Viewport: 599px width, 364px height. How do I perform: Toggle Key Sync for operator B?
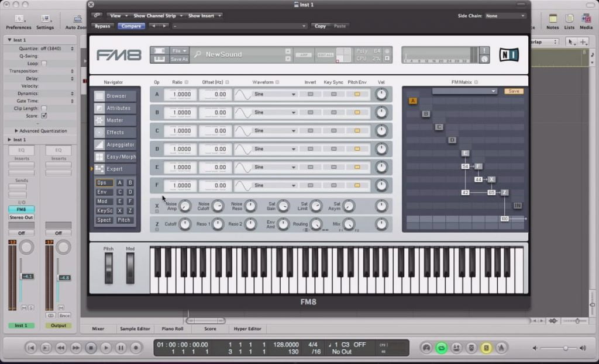[x=333, y=113]
